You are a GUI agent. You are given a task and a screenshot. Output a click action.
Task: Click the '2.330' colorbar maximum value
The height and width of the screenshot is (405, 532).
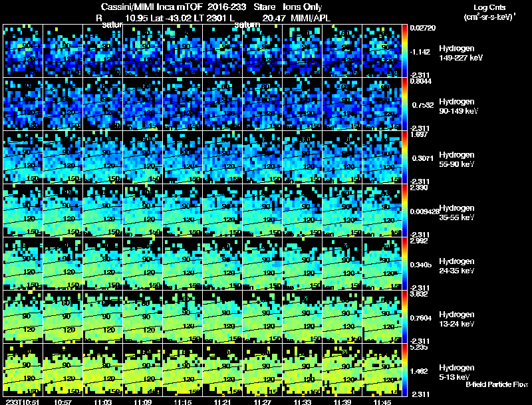pyautogui.click(x=419, y=188)
